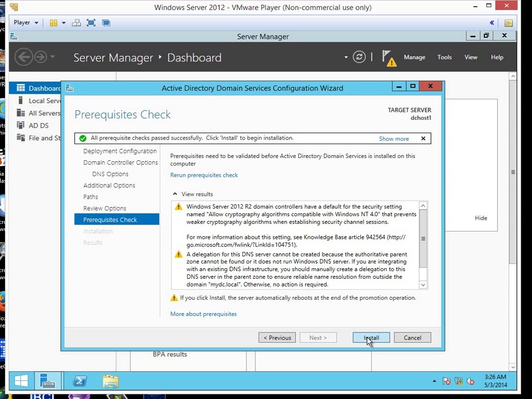
Task: Open the View menu in Server Manager
Action: (x=470, y=57)
